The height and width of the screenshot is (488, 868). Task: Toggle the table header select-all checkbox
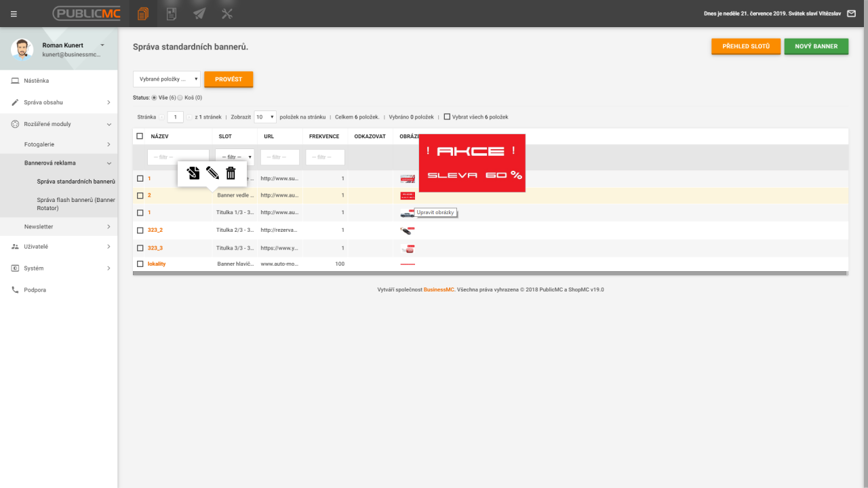click(x=140, y=136)
